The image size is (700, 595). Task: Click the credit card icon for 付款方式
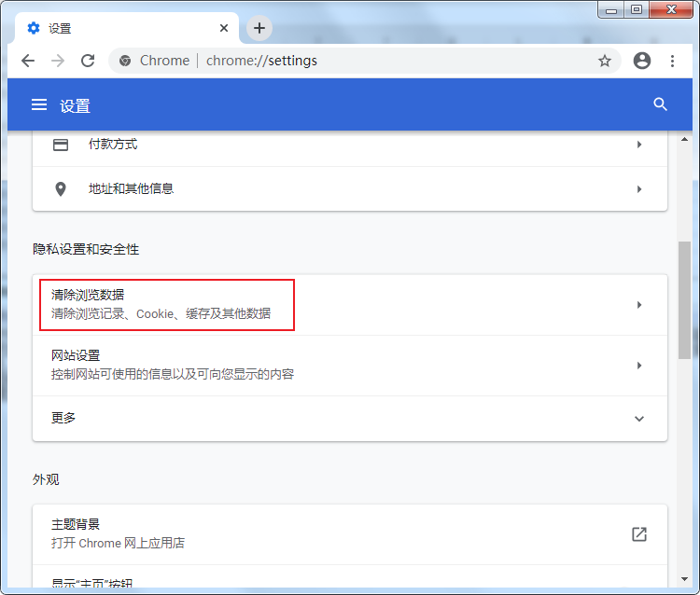click(x=61, y=145)
